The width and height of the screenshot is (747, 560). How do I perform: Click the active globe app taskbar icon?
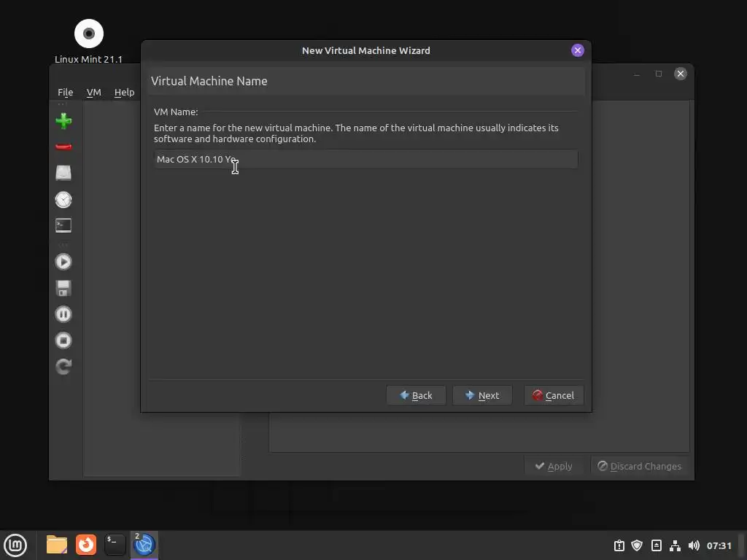pos(144,545)
